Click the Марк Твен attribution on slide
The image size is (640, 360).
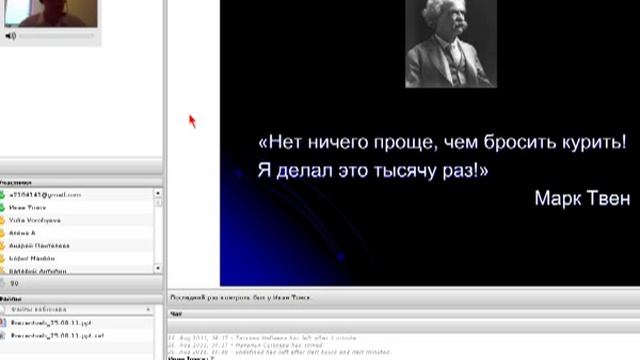(582, 198)
